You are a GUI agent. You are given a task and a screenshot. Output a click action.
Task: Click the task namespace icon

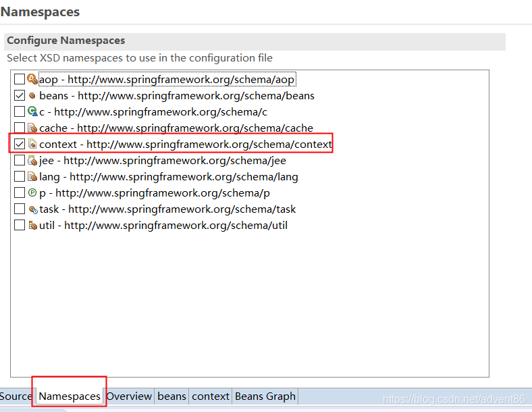pos(33,210)
